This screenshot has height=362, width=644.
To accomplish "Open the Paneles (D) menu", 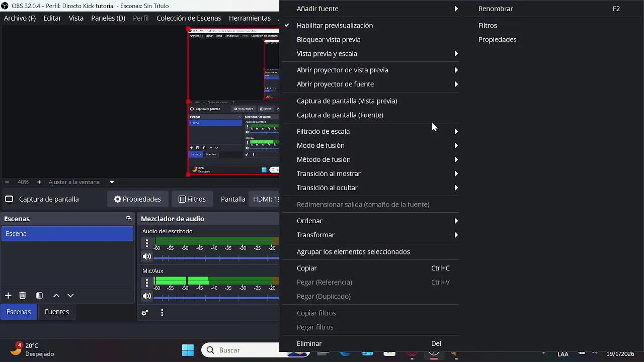I will (x=108, y=18).
